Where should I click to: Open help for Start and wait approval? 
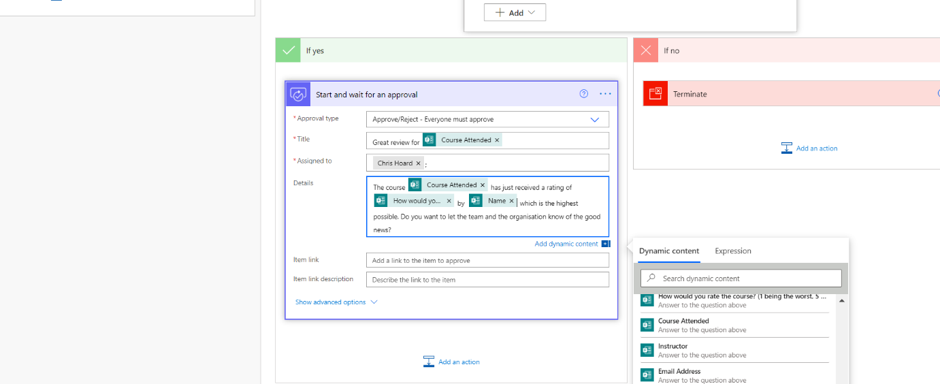584,94
